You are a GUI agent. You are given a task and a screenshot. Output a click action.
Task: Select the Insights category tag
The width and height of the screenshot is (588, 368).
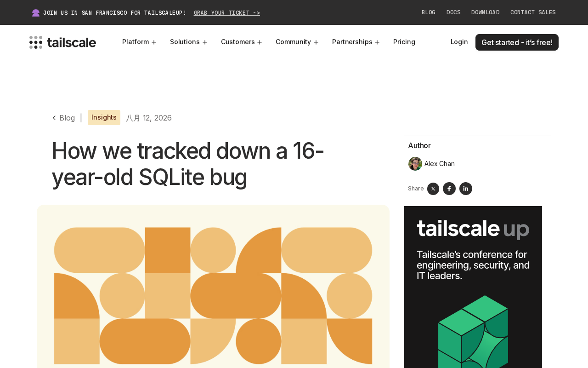(x=104, y=117)
